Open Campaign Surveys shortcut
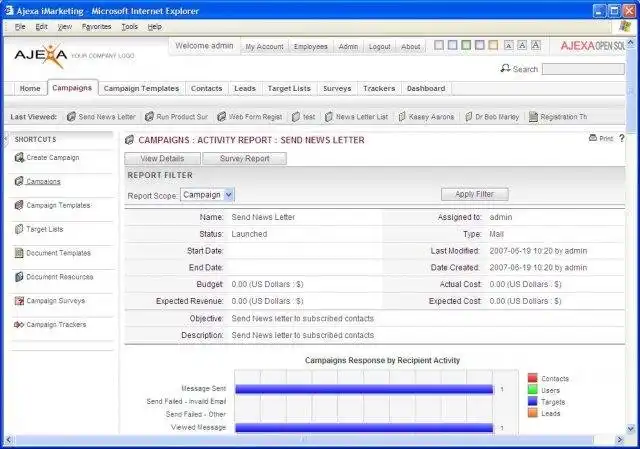The height and width of the screenshot is (449, 640). (50, 301)
